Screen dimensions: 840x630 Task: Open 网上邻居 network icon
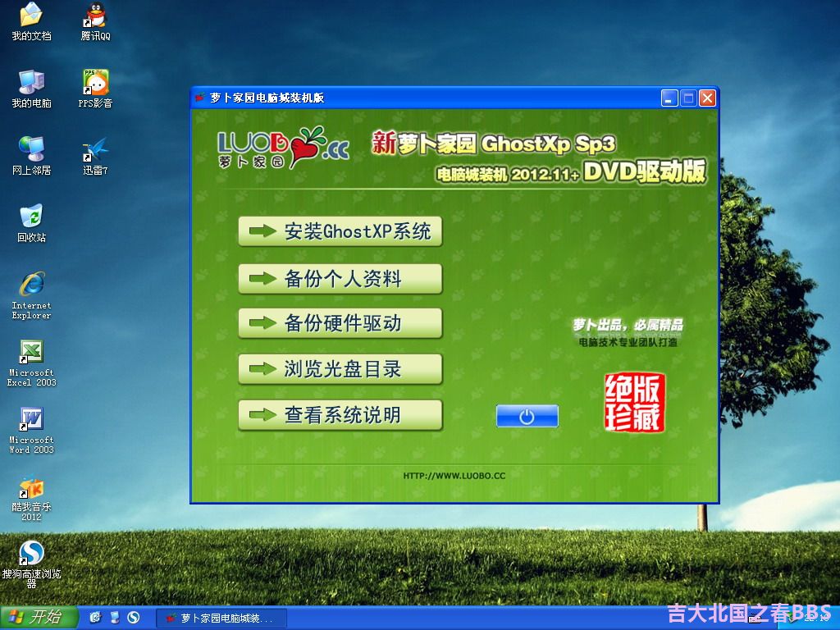(31, 150)
